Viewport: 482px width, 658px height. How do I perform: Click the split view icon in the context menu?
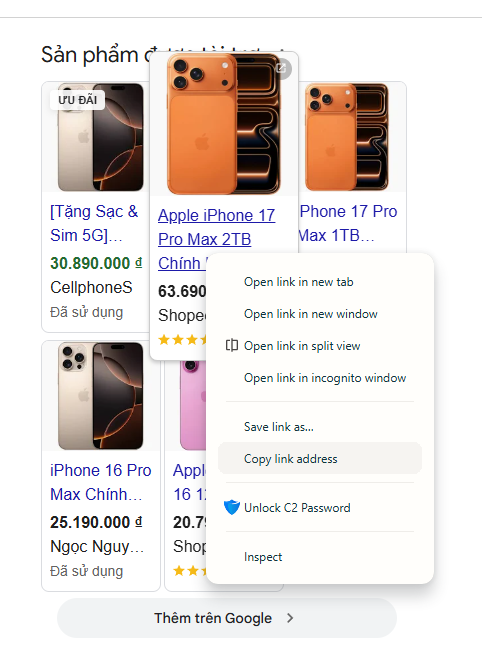pos(232,345)
